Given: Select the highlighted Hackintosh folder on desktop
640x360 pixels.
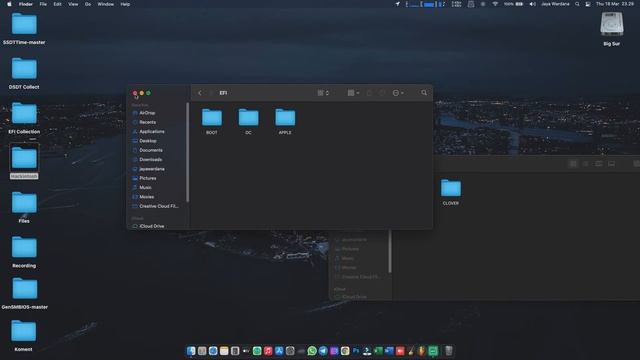Looking at the screenshot, I should coord(24,162).
